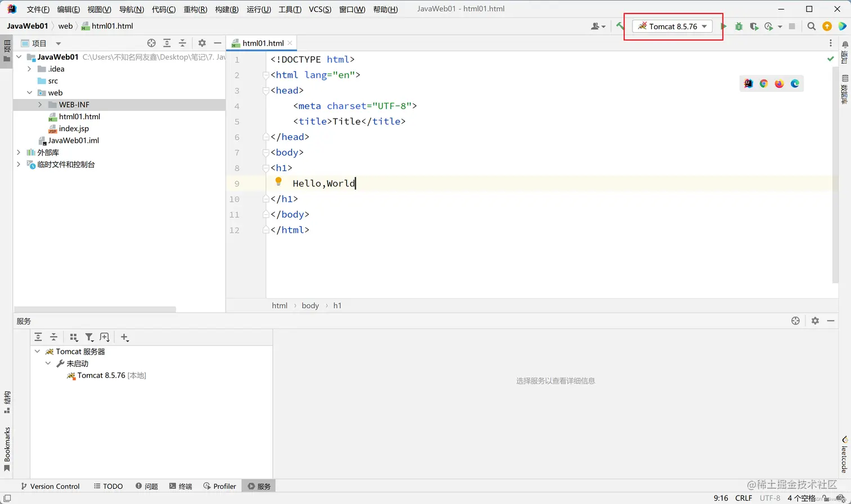Click the grey Stop square button
The width and height of the screenshot is (851, 504).
[x=792, y=26]
